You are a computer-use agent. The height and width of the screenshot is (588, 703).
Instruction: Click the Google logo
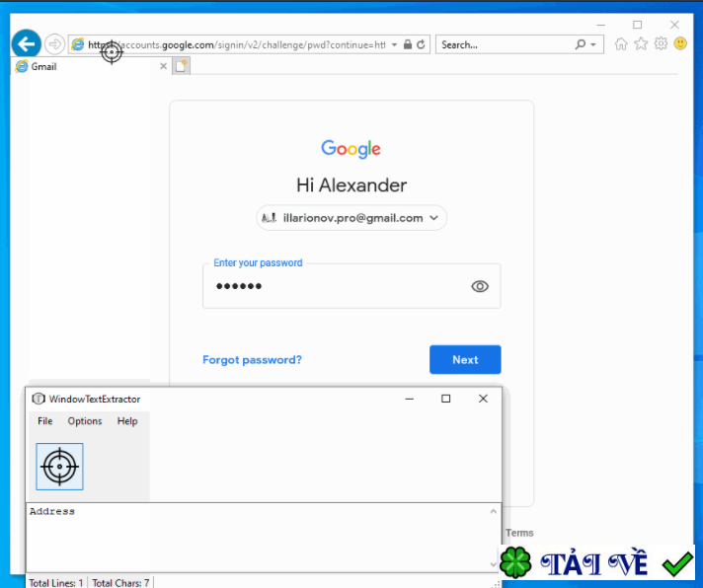pyautogui.click(x=351, y=149)
